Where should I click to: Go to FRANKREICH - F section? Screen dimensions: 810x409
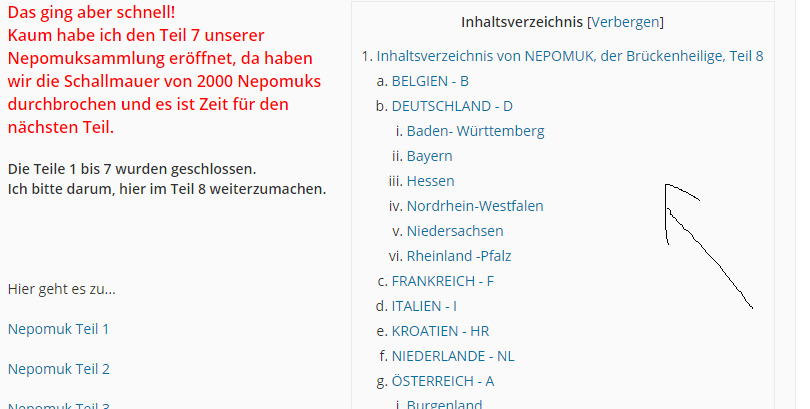click(443, 281)
